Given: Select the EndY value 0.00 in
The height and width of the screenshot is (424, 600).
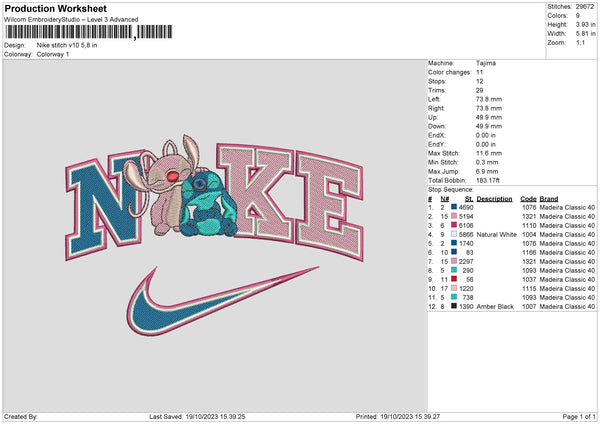Looking at the screenshot, I should pos(486,144).
